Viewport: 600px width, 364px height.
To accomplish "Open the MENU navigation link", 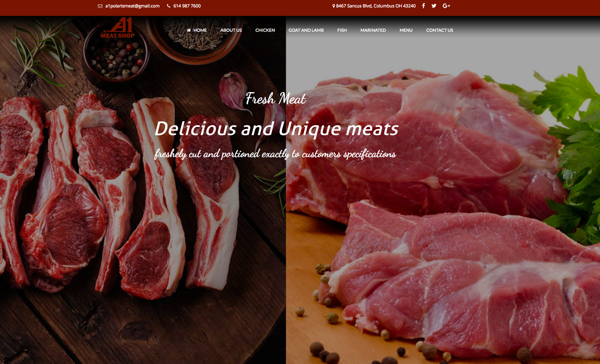I will click(406, 30).
